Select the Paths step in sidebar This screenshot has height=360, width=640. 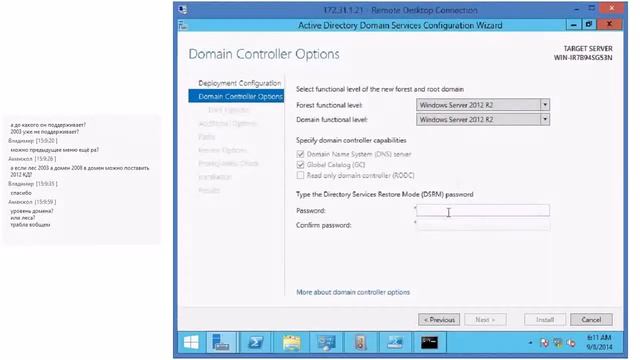[x=207, y=137]
